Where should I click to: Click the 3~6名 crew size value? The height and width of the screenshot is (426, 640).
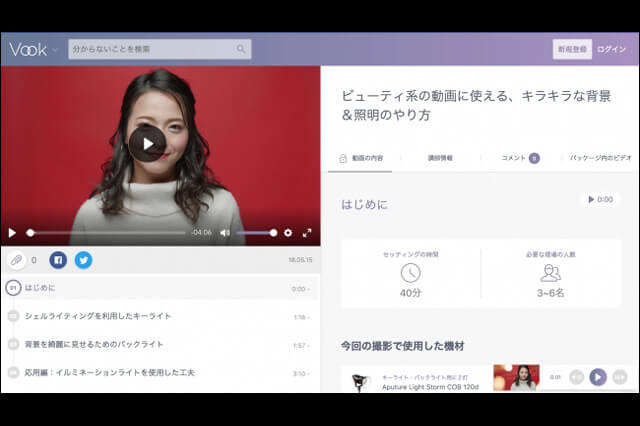pos(551,293)
